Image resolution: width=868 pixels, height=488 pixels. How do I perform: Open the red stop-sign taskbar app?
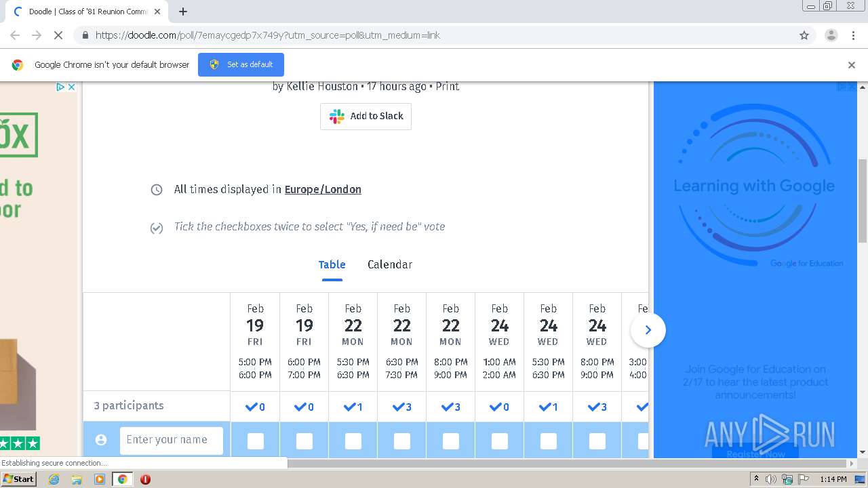click(145, 479)
